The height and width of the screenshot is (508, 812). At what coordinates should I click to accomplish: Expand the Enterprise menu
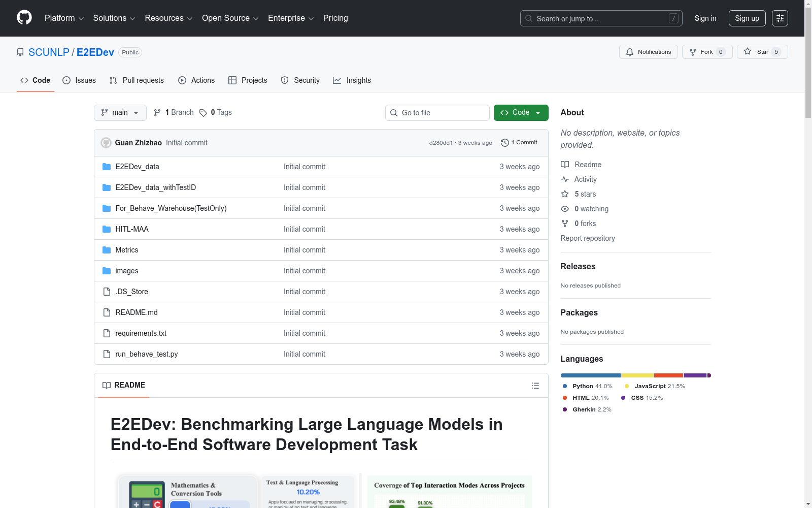[291, 18]
